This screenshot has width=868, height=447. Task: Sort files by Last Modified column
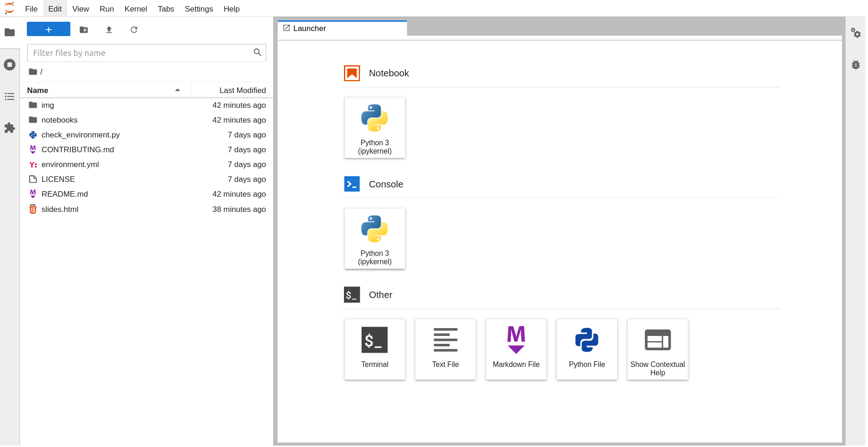click(x=242, y=90)
